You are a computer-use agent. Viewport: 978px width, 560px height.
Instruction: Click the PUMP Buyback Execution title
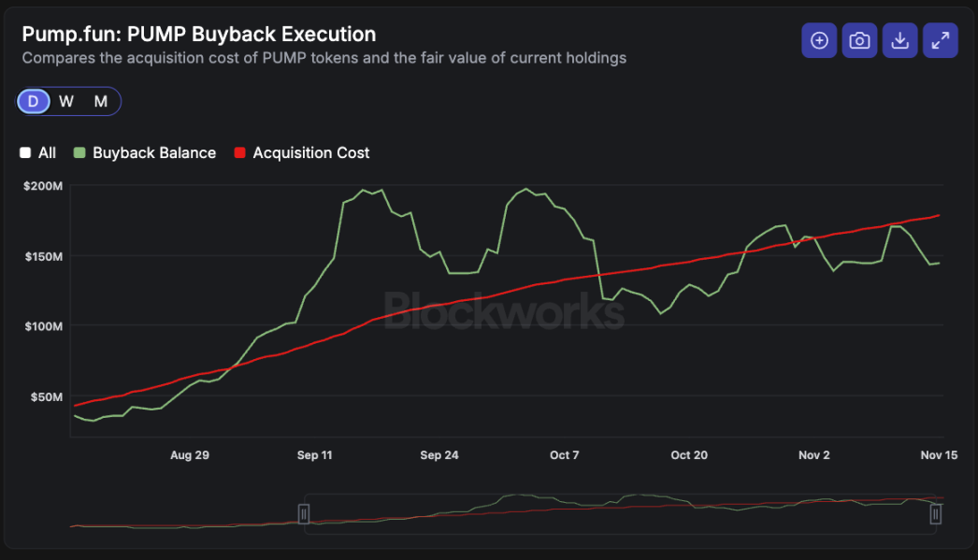(198, 35)
